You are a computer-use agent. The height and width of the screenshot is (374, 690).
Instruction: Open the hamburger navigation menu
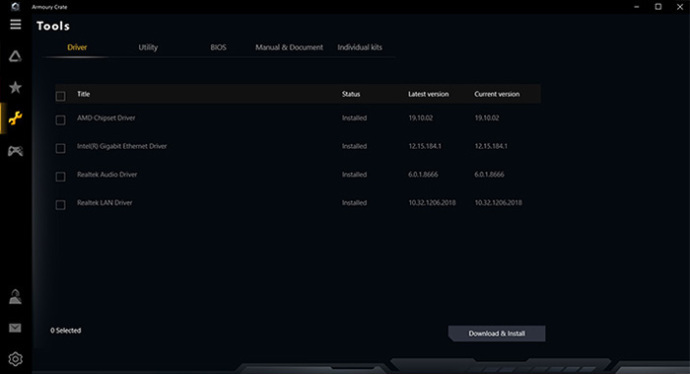(15, 24)
